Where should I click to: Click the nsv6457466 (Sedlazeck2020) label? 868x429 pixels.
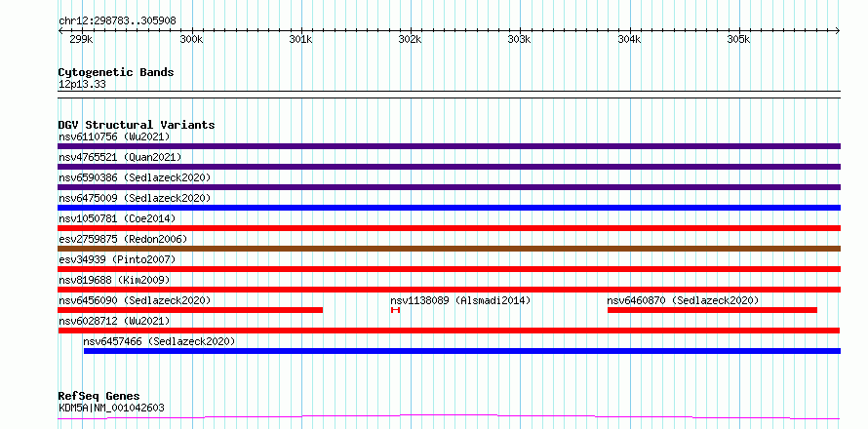159,341
